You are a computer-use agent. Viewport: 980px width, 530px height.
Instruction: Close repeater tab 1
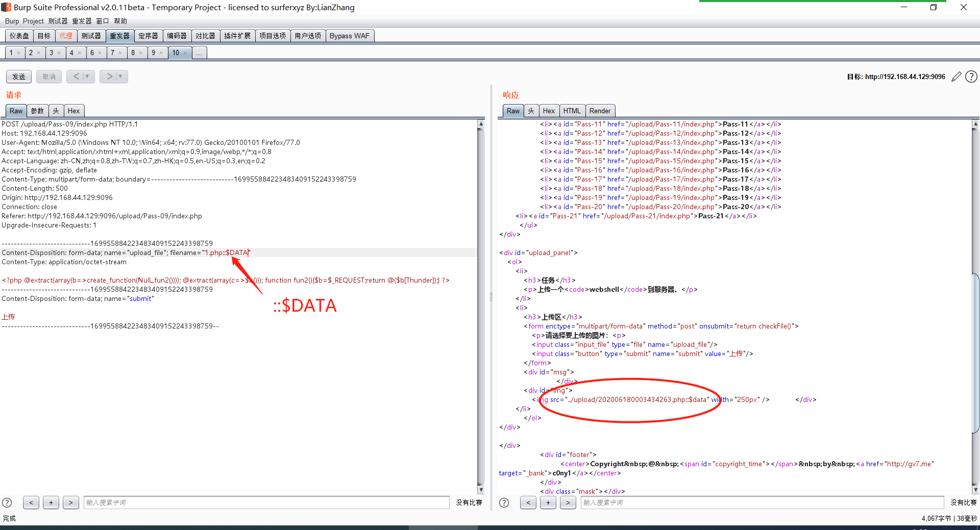pyautogui.click(x=19, y=53)
